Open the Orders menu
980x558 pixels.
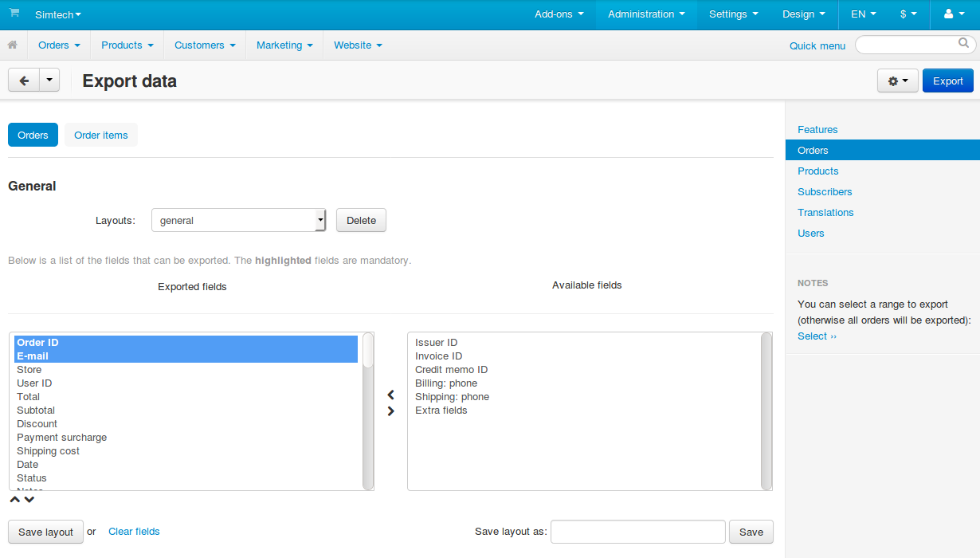click(x=59, y=45)
